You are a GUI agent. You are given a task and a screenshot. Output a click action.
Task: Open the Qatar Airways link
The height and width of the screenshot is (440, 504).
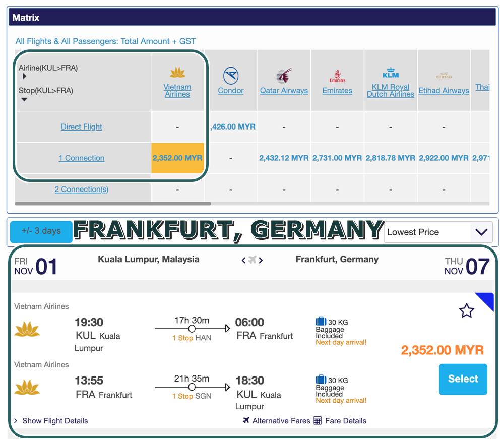tap(284, 91)
